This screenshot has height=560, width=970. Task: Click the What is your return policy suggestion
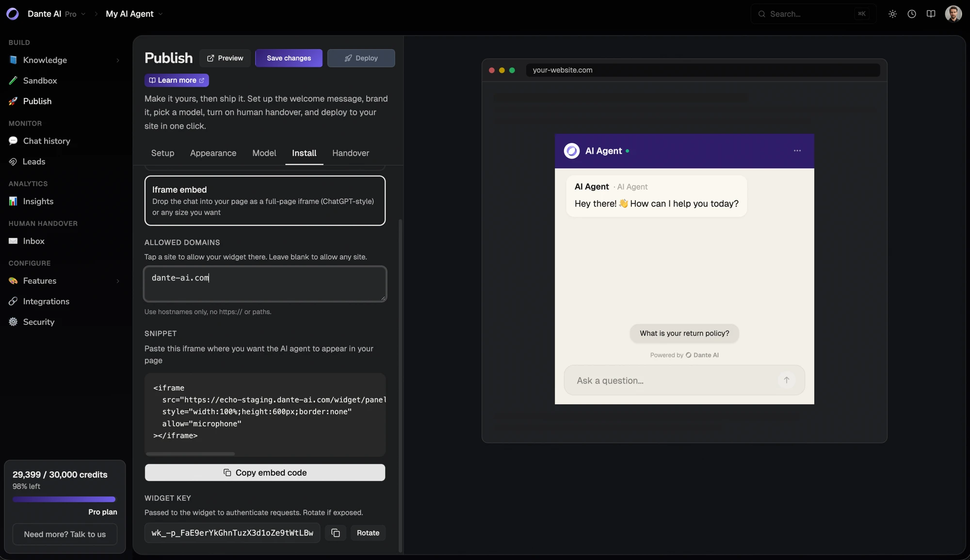click(684, 334)
